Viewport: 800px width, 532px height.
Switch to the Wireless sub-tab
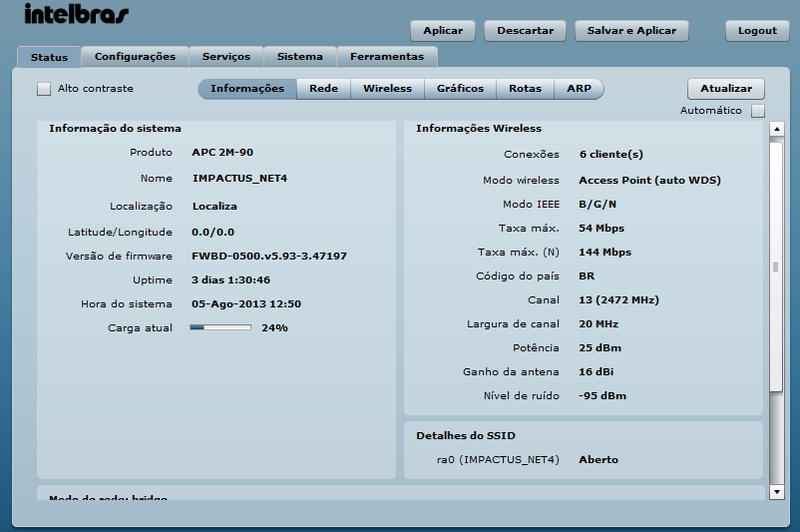tap(387, 89)
